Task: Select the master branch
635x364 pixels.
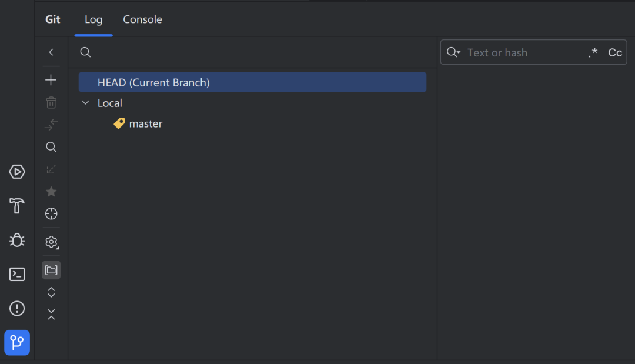Action: pyautogui.click(x=145, y=123)
